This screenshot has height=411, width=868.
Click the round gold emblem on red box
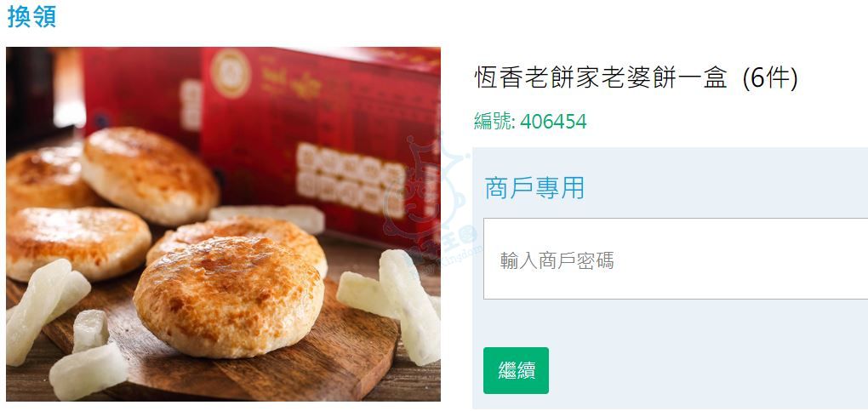tap(231, 72)
